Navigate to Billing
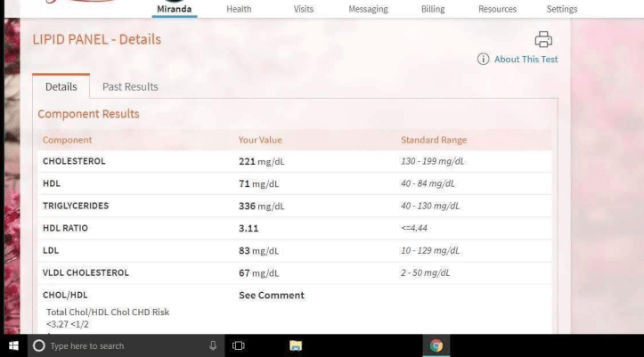The height and width of the screenshot is (357, 644). (432, 9)
